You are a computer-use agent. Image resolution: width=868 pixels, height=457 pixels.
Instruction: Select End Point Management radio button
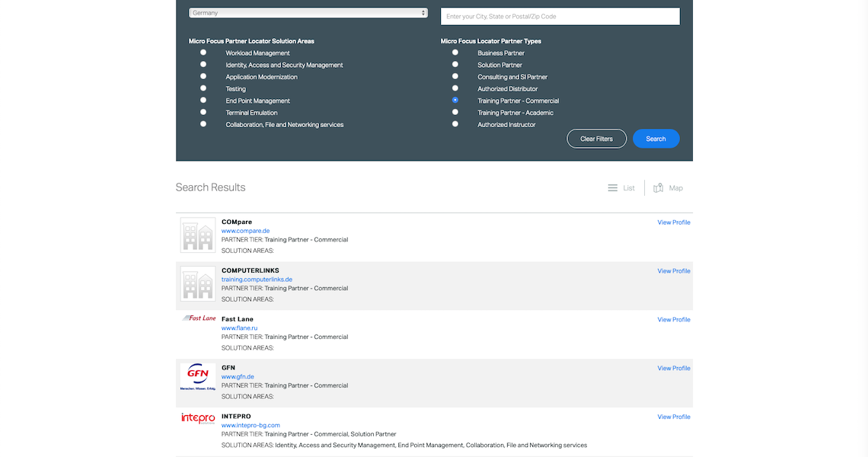(x=203, y=100)
